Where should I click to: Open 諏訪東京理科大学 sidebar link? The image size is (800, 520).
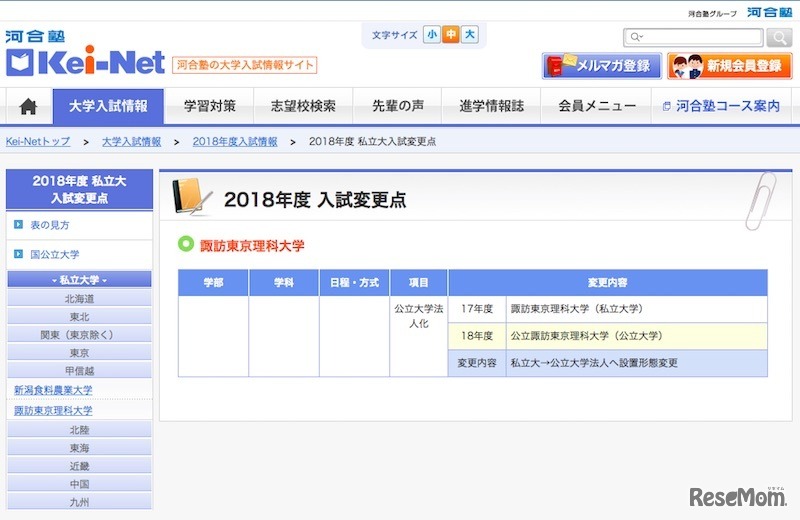tap(53, 410)
